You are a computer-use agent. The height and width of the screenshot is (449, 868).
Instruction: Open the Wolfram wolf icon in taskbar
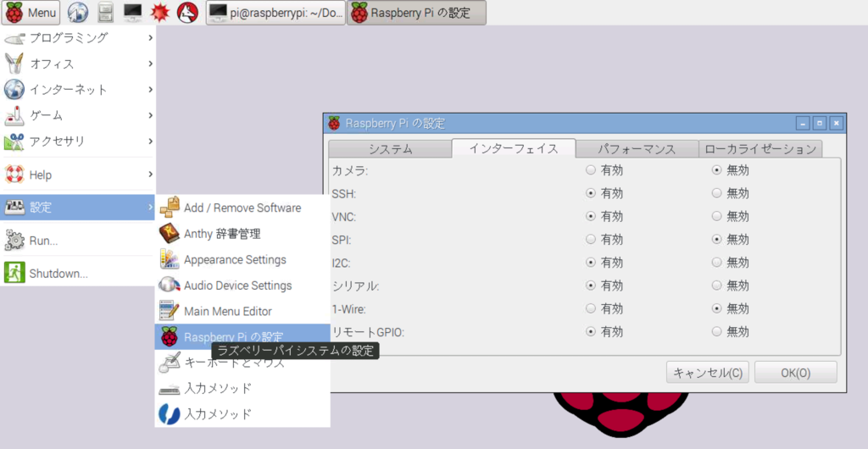pos(187,12)
